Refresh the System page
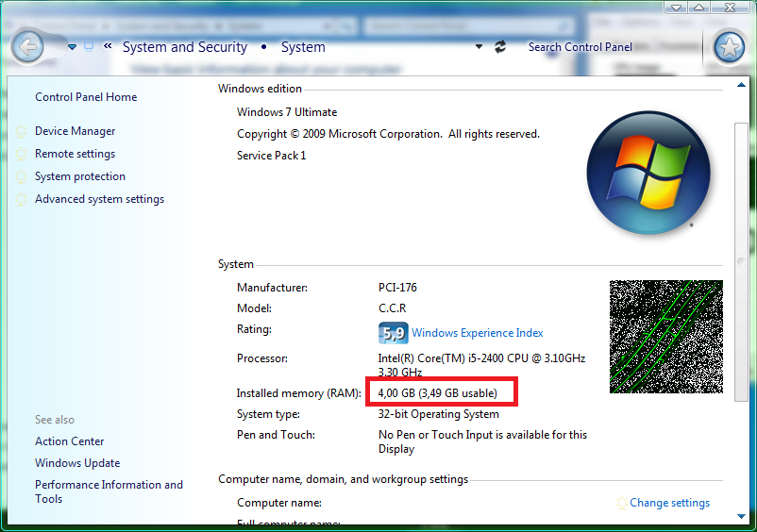The height and width of the screenshot is (532, 757). (x=500, y=47)
